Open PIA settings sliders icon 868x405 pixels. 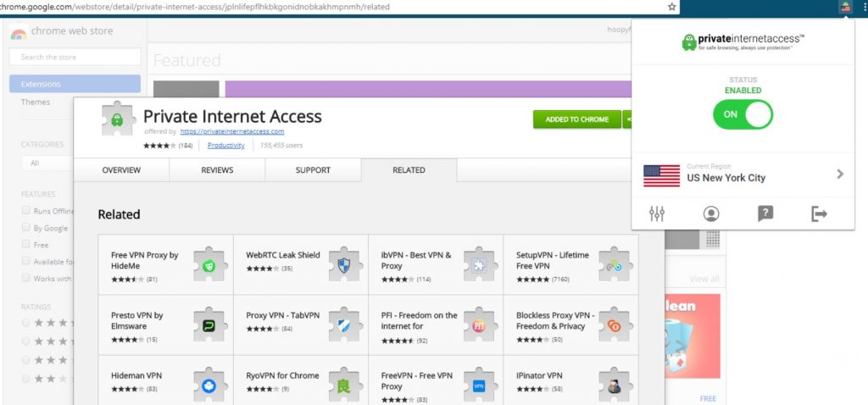(x=657, y=214)
